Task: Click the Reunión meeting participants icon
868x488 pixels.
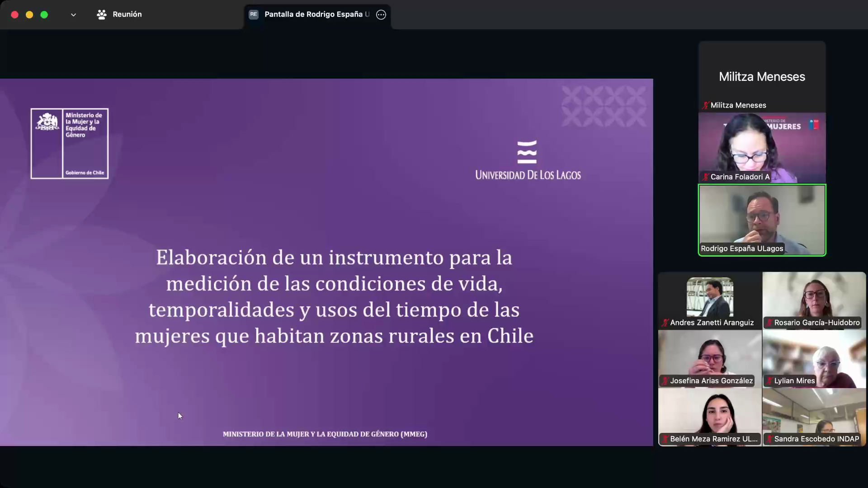Action: click(x=102, y=14)
